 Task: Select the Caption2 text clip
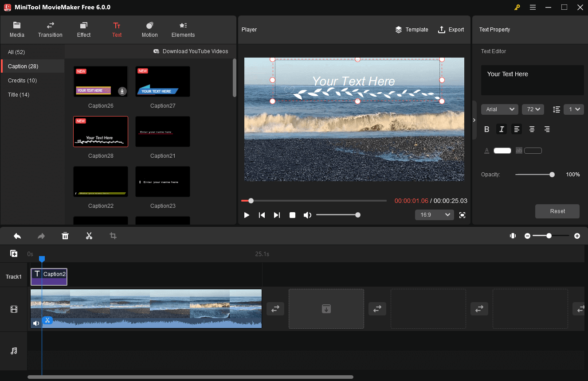tap(49, 277)
